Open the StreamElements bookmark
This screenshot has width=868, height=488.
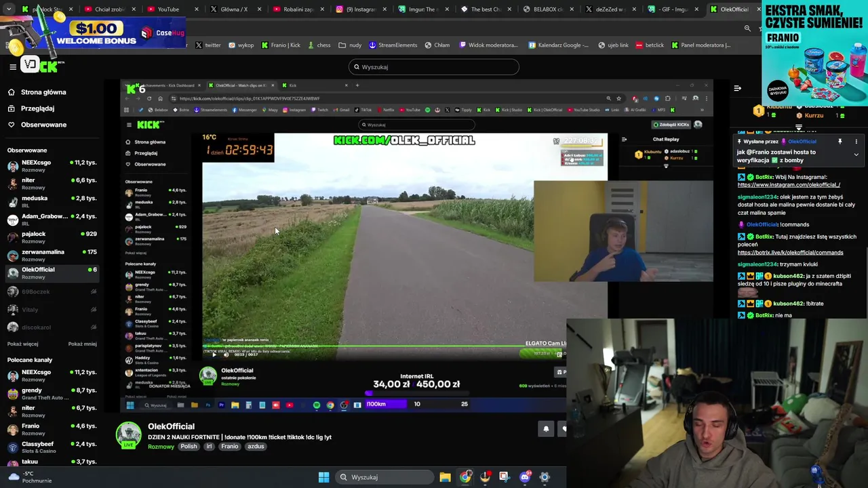[393, 45]
